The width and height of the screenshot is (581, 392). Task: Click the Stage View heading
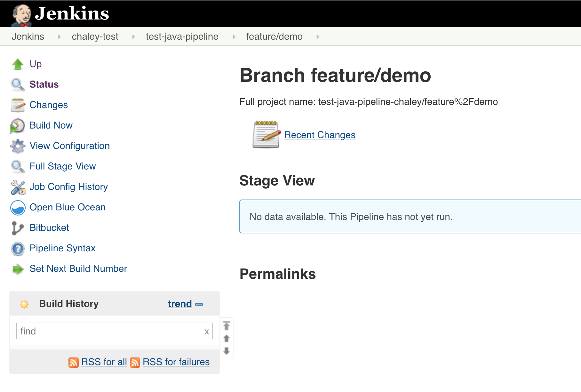tap(277, 181)
